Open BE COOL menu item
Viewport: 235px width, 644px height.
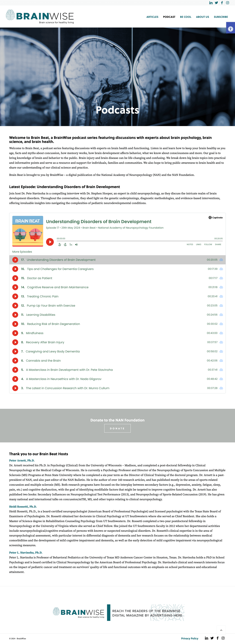click(186, 17)
